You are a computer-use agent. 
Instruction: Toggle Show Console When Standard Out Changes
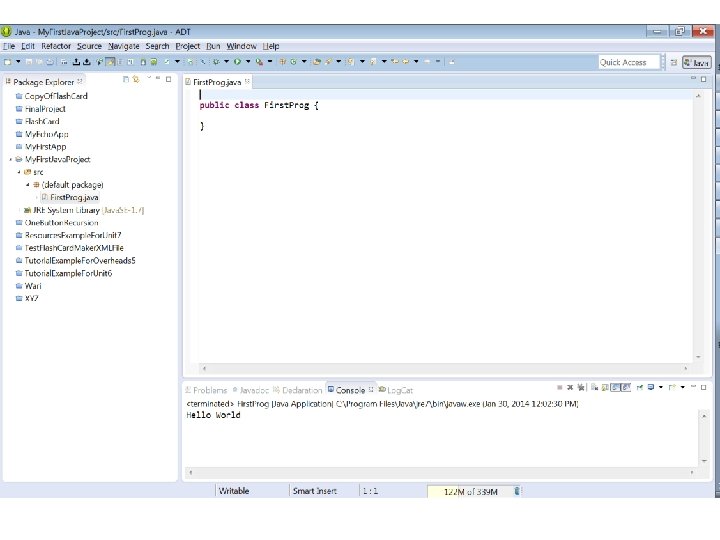click(615, 388)
